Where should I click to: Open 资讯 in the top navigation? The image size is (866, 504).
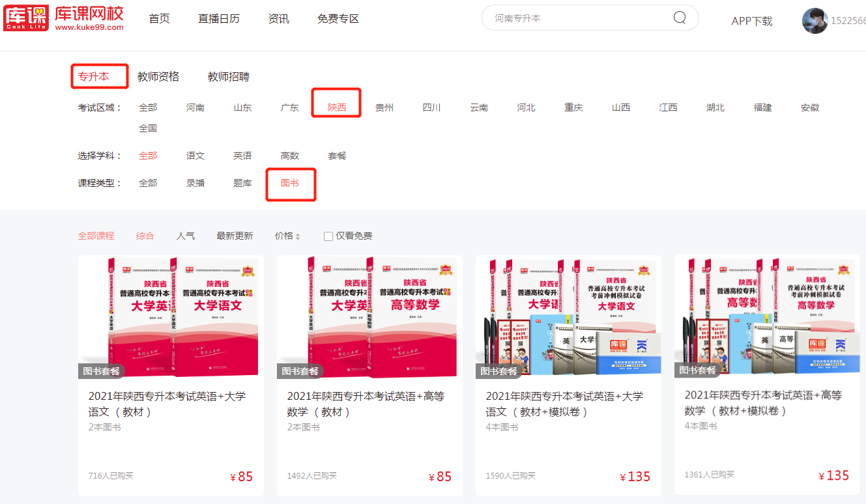pyautogui.click(x=279, y=19)
